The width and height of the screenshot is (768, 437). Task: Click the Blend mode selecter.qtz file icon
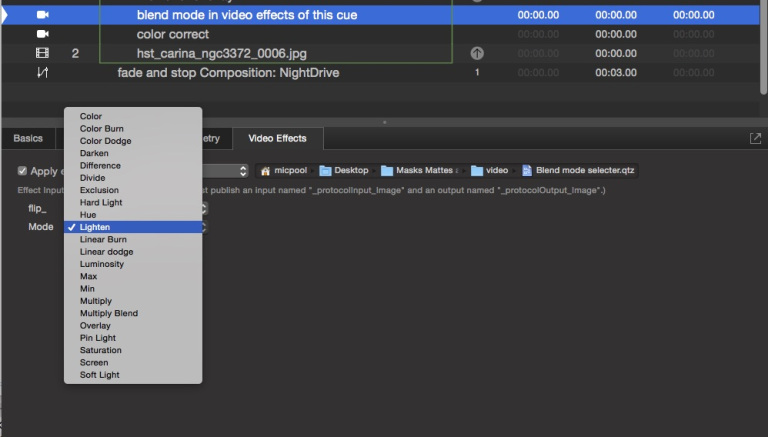(527, 171)
